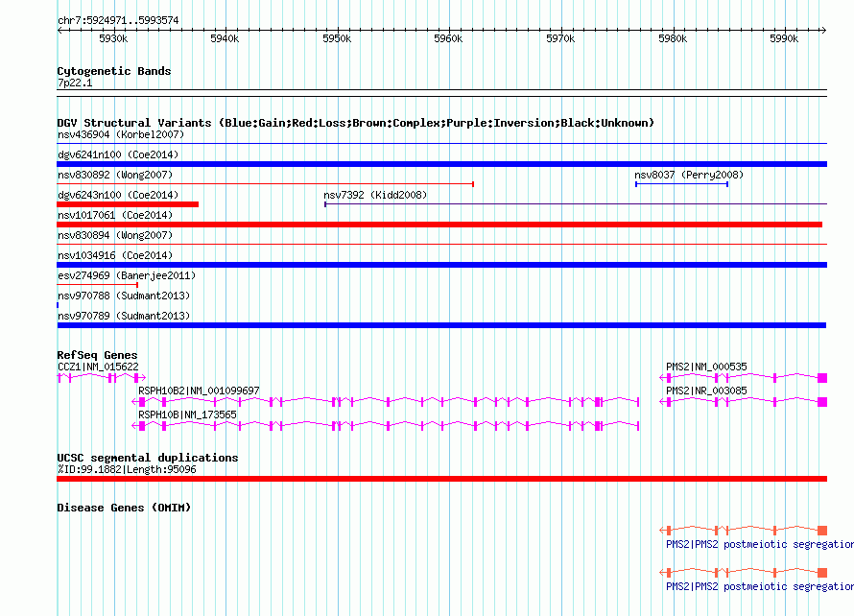The image size is (854, 616).
Task: Click the upper orange PMS2 OMIM glyph
Action: click(744, 530)
